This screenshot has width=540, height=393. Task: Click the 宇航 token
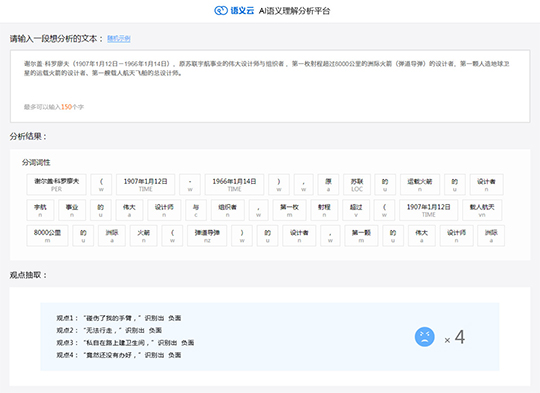(40, 210)
